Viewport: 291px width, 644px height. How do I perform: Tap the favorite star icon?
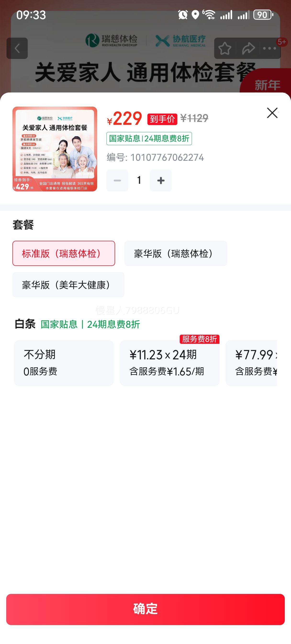[224, 48]
